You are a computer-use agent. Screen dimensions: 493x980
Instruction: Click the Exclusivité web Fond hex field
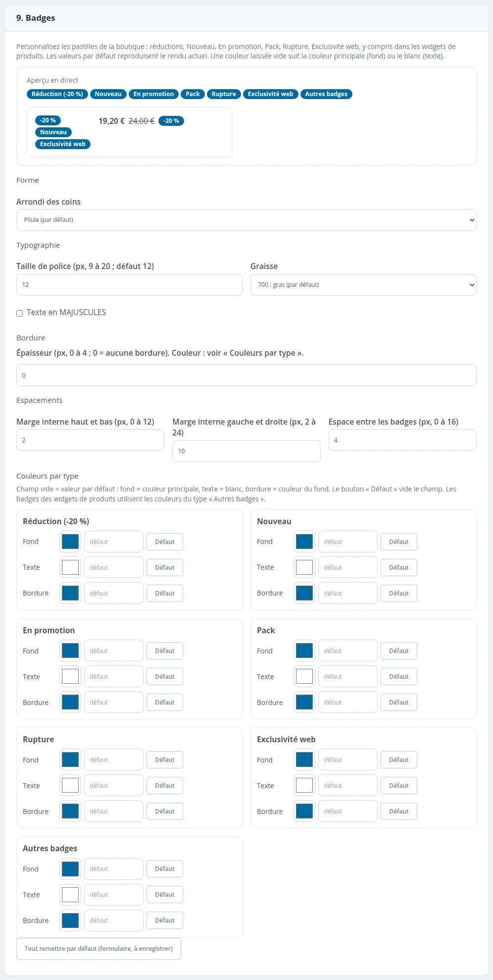point(348,760)
